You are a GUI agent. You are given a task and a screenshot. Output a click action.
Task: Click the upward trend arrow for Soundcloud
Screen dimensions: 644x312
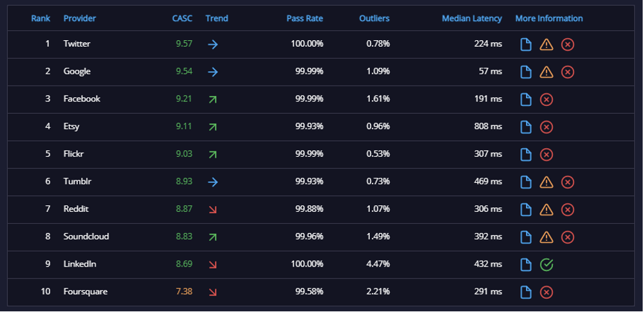pos(212,237)
